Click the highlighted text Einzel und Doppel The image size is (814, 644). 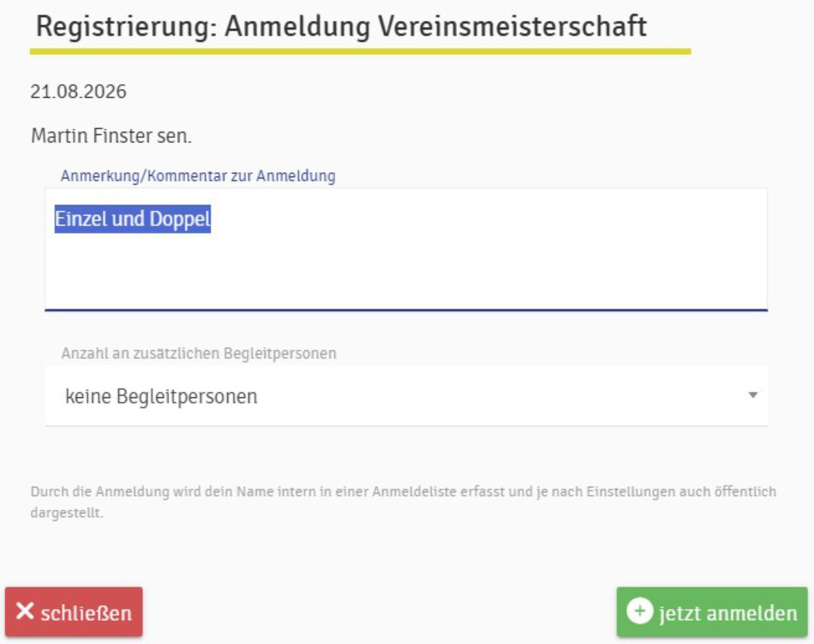[x=133, y=219]
